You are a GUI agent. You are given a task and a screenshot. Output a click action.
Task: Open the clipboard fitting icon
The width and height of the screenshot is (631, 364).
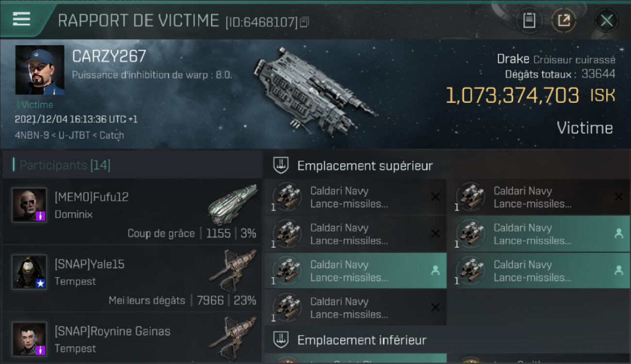point(529,20)
